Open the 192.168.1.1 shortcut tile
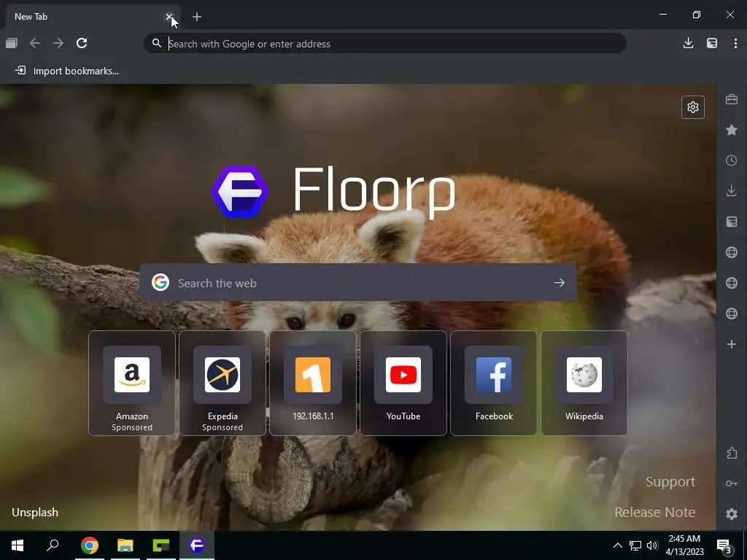This screenshot has width=747, height=560. pyautogui.click(x=313, y=383)
